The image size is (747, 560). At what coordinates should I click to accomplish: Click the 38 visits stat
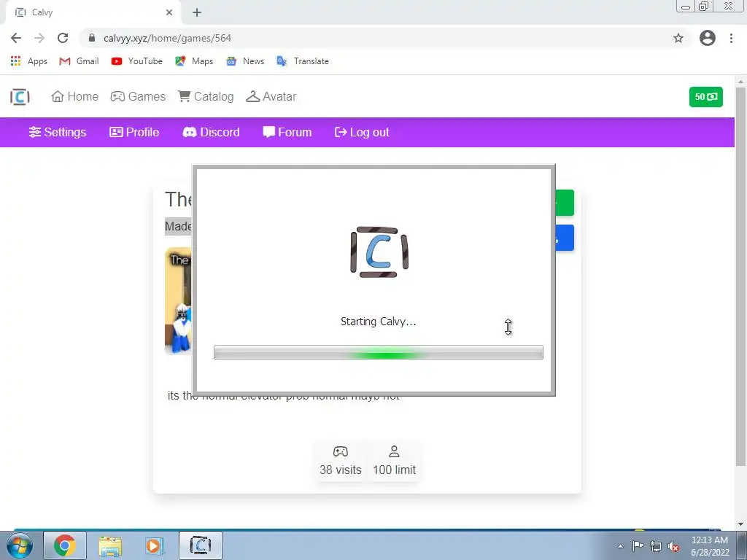point(340,470)
